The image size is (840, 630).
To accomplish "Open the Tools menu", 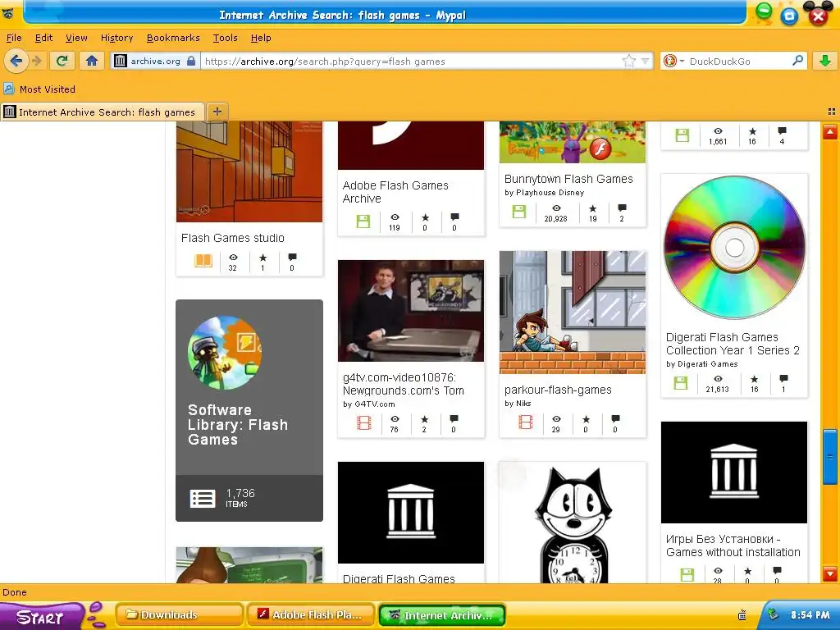I will click(225, 38).
